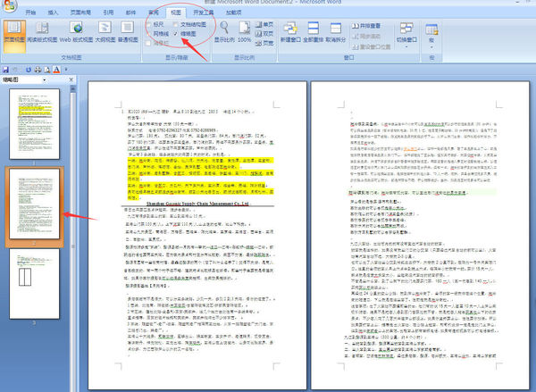The width and height of the screenshot is (536, 392).
Task: Toggle the 标尺 ruler checkbox
Action: coord(148,24)
